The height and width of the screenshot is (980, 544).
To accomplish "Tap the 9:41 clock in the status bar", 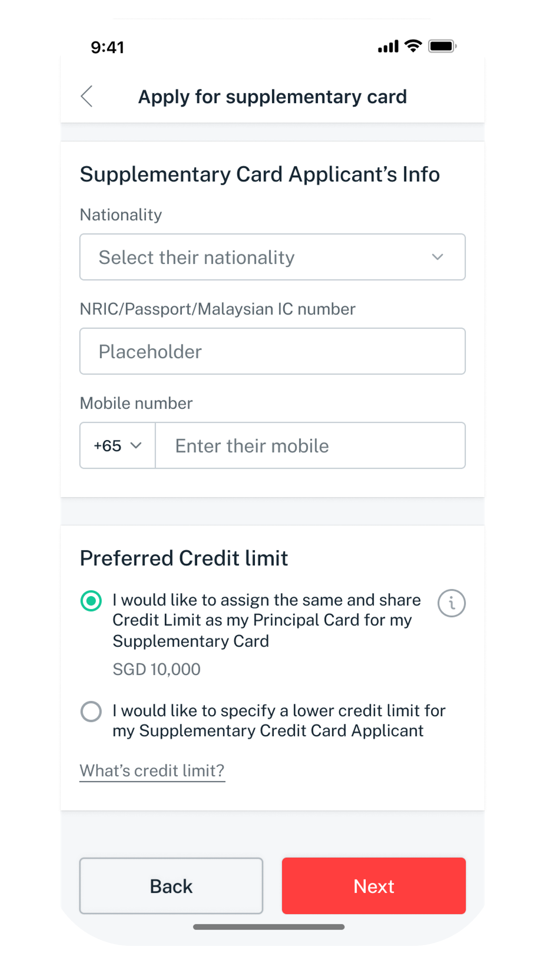I will [x=107, y=48].
